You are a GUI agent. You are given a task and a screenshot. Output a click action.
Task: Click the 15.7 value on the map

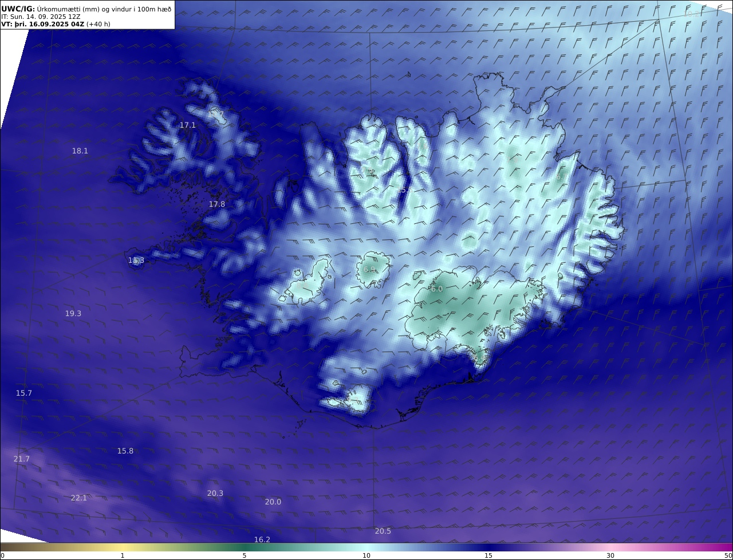tap(24, 393)
